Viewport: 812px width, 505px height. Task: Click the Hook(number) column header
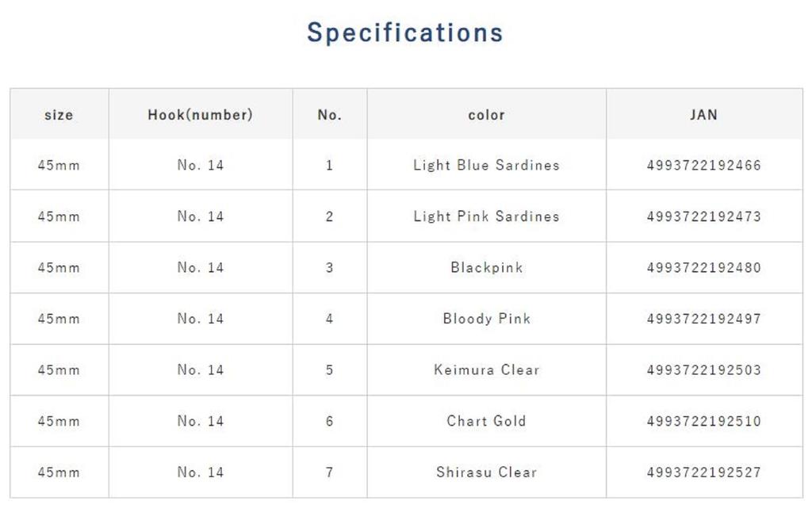click(x=200, y=115)
